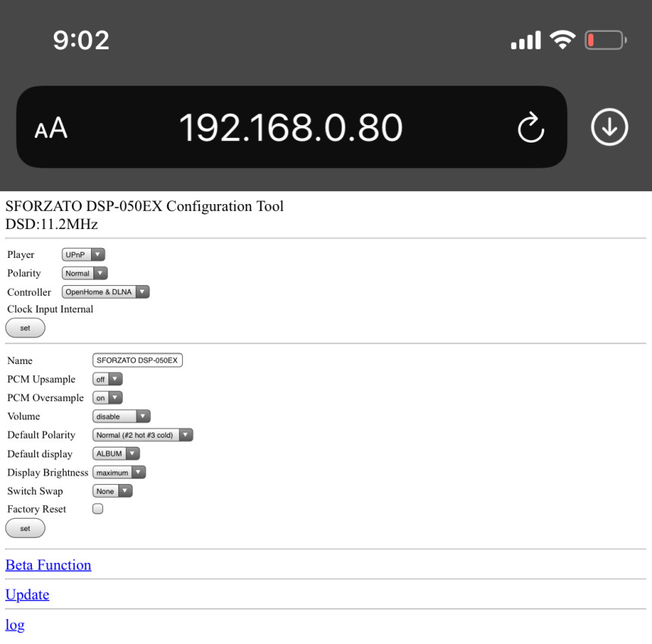Click the Controller label
This screenshot has width=652, height=644.
(29, 292)
